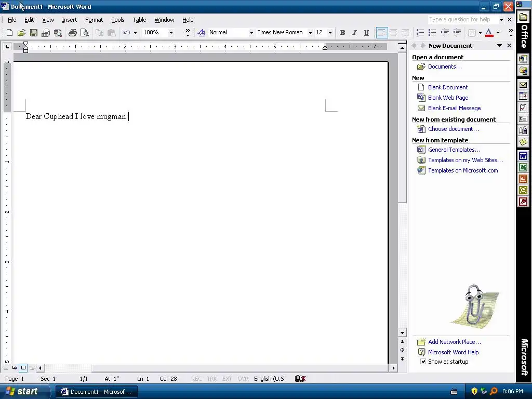This screenshot has height=399, width=532.
Task: Open the Insert menu
Action: click(69, 20)
